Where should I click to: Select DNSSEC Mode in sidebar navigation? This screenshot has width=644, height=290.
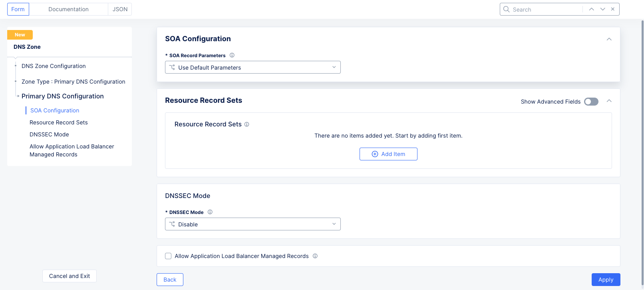coord(49,134)
